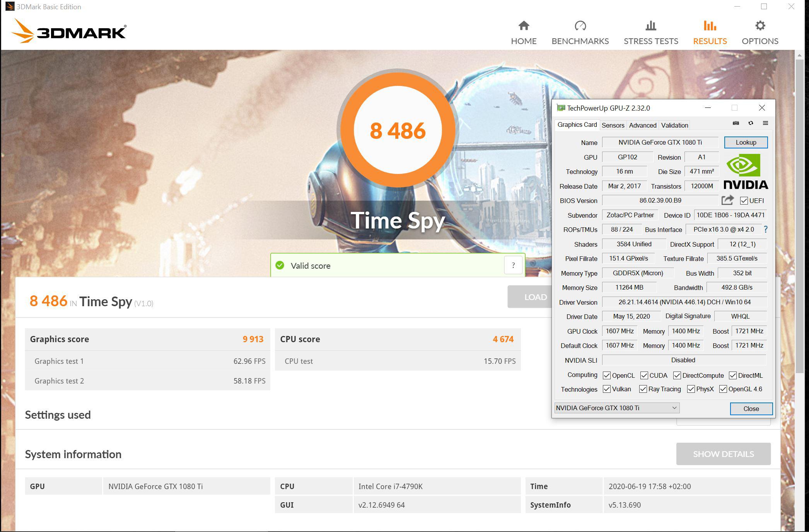Image resolution: width=809 pixels, height=532 pixels.
Task: Expand the GPU selection dropdown
Action: [x=674, y=408]
